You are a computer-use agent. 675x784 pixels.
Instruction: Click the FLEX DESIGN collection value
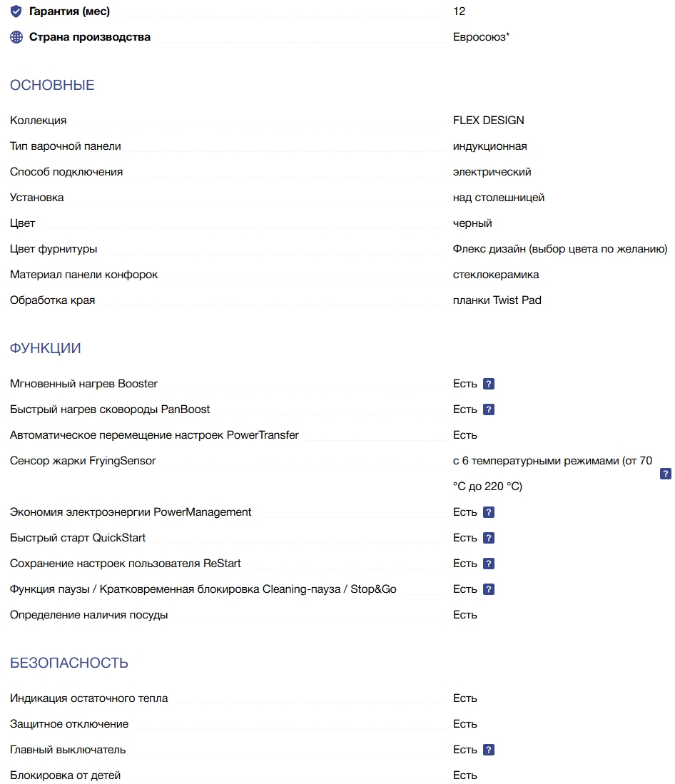[x=488, y=121]
